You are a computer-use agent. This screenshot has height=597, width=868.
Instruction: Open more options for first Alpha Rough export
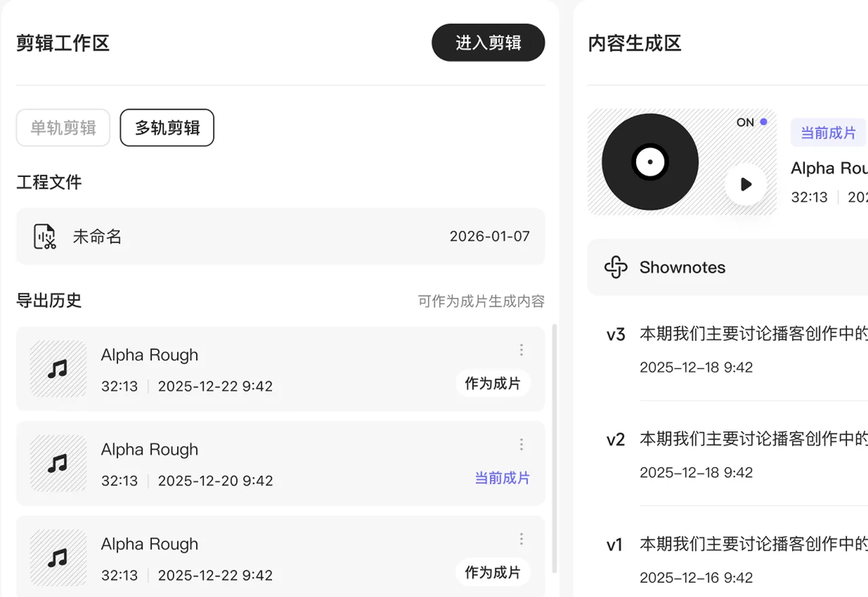pos(521,350)
